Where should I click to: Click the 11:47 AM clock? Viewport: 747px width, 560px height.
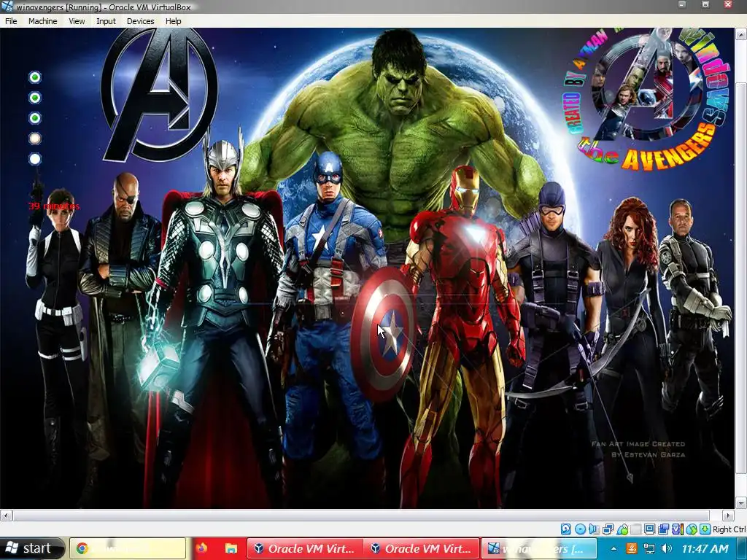tap(705, 548)
